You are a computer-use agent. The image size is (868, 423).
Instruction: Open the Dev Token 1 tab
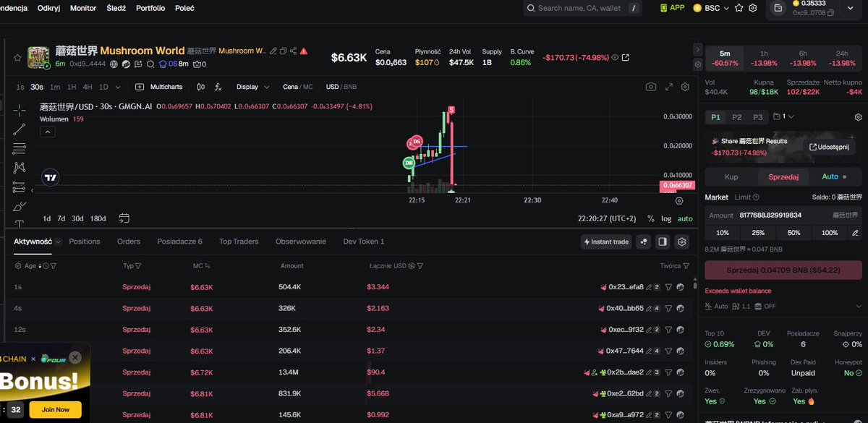click(364, 242)
